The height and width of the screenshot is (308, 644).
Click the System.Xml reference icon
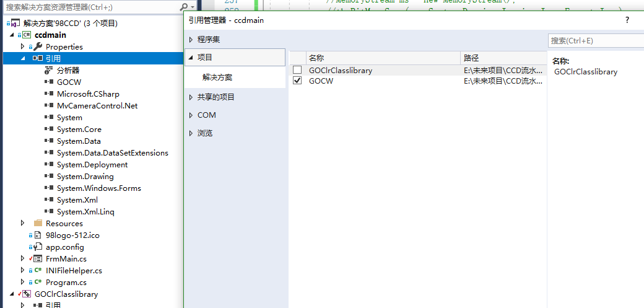click(50, 200)
